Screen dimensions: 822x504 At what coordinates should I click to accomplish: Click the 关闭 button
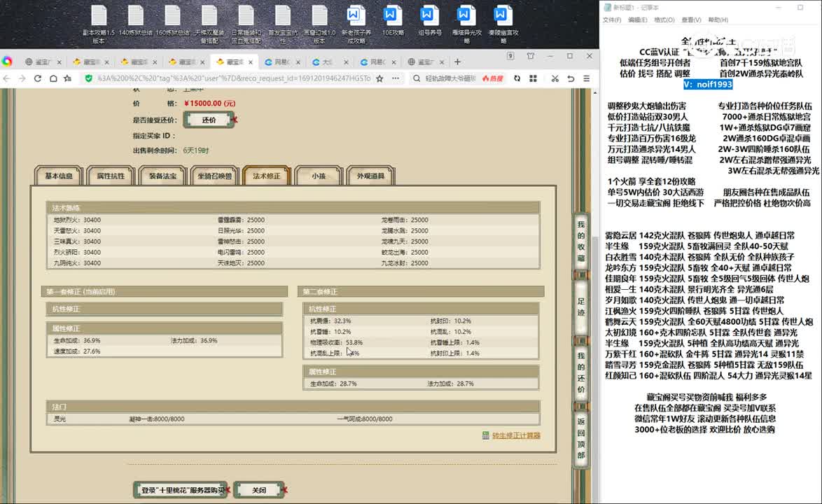[259, 490]
